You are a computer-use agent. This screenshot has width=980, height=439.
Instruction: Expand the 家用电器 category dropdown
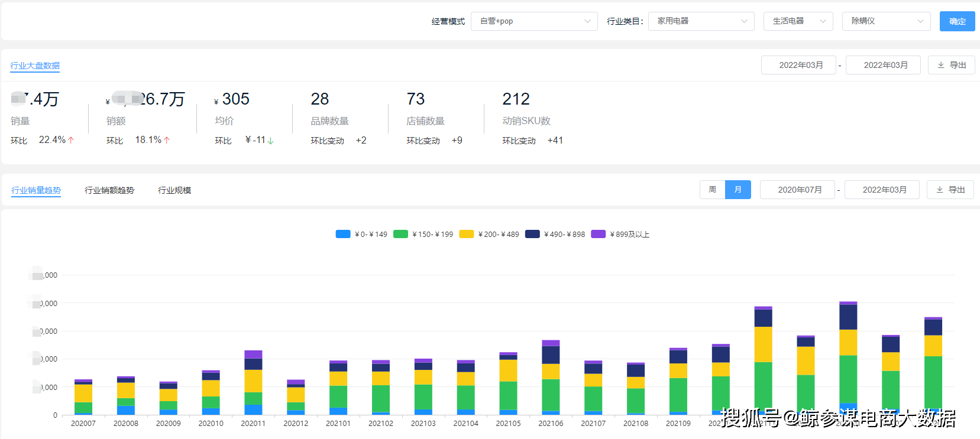point(701,21)
